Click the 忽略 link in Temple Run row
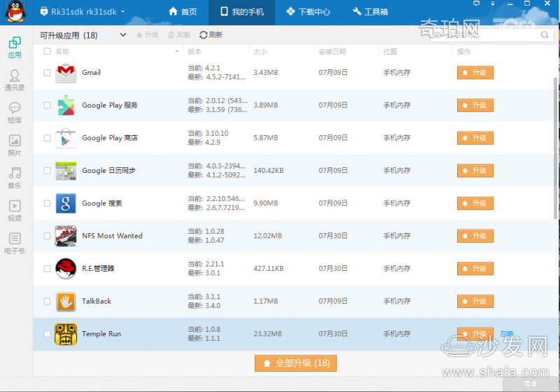The image size is (560, 392). pyautogui.click(x=506, y=334)
